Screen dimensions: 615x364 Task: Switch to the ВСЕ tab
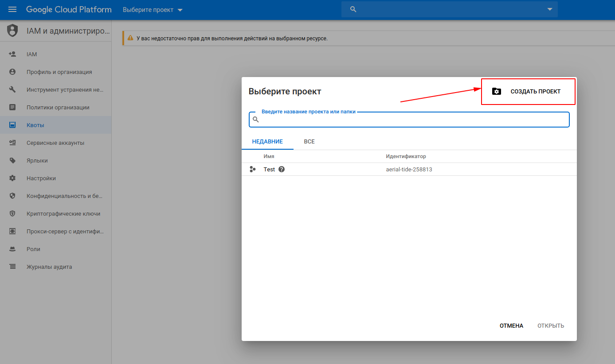tap(309, 141)
